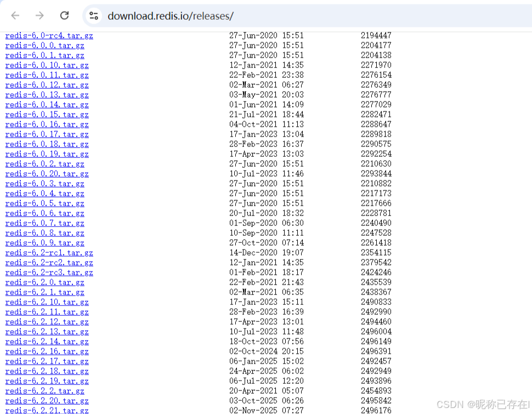This screenshot has width=532, height=414.
Task: Download redis-6.0.0.tar.gz
Action: (x=45, y=46)
